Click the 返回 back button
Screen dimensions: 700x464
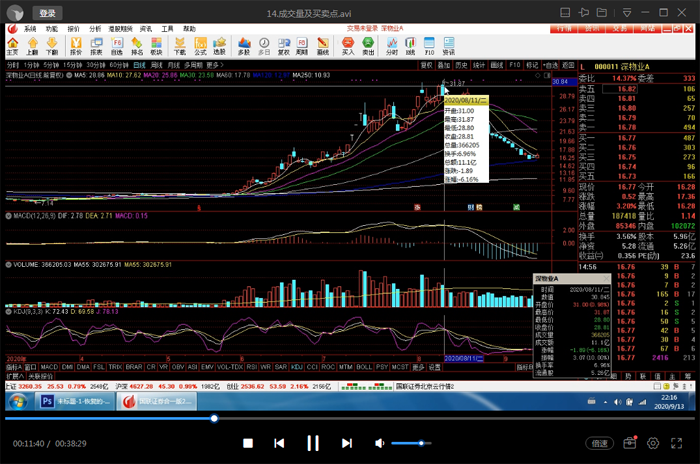point(568,65)
